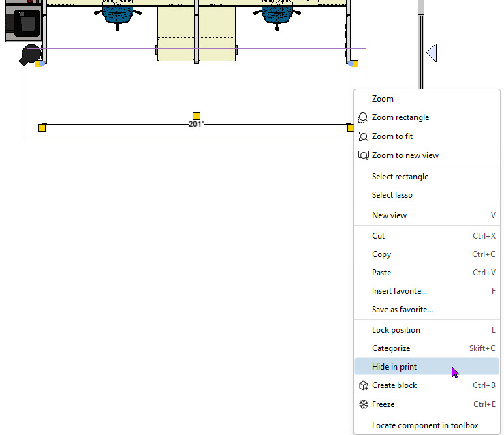Click the left-pointing triangle arrow on the panel edge

pos(432,52)
